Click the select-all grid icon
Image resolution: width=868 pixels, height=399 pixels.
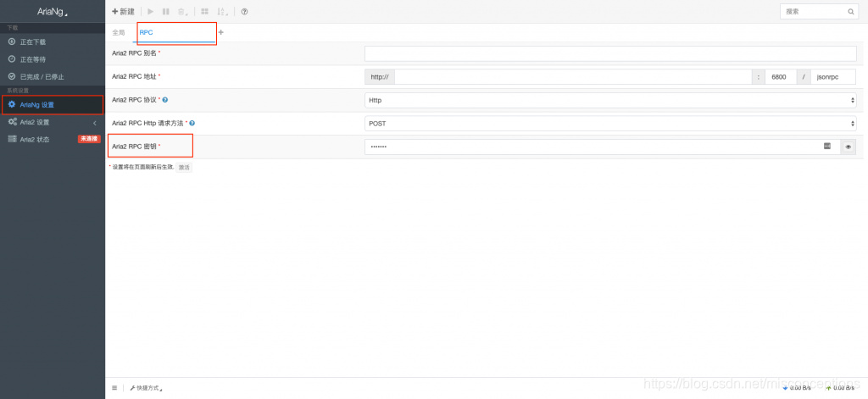[204, 12]
